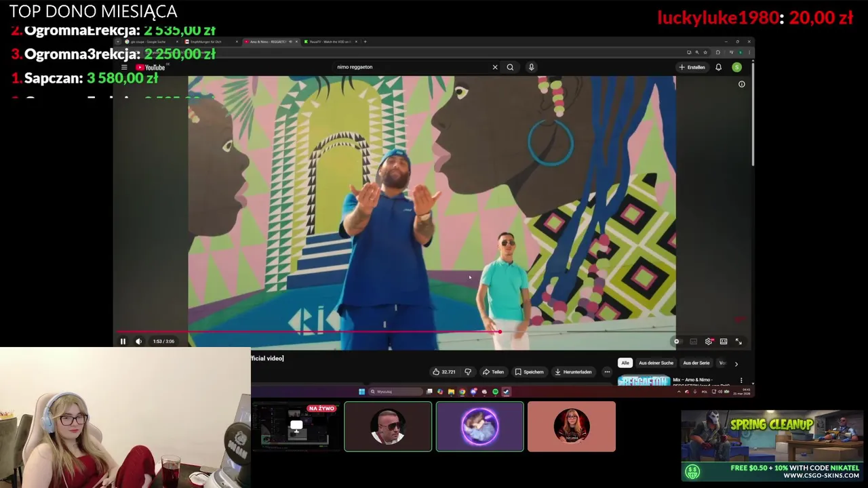Screen dimensions: 868x488
Task: Click the luckyluke1980 donation text
Action: pyautogui.click(x=755, y=18)
